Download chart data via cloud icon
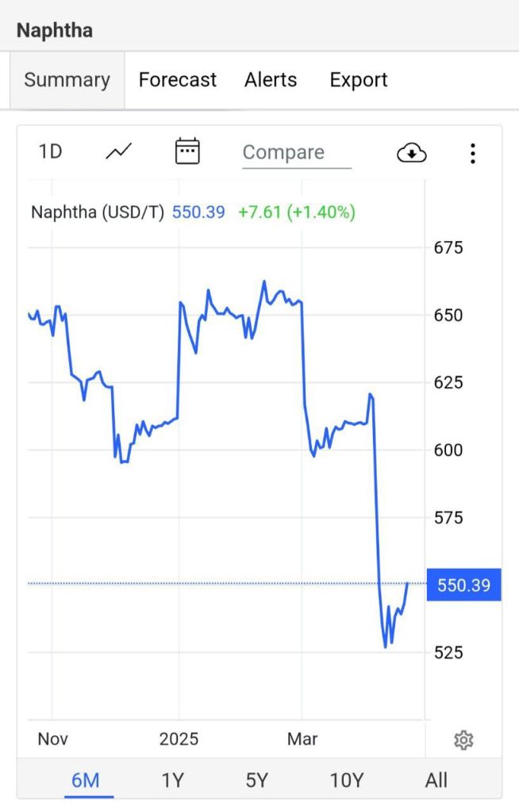This screenshot has height=812, width=519. tap(412, 153)
